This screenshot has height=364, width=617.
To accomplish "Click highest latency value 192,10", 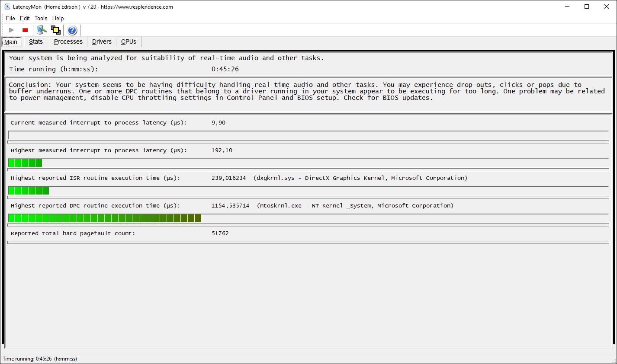I will pos(222,150).
